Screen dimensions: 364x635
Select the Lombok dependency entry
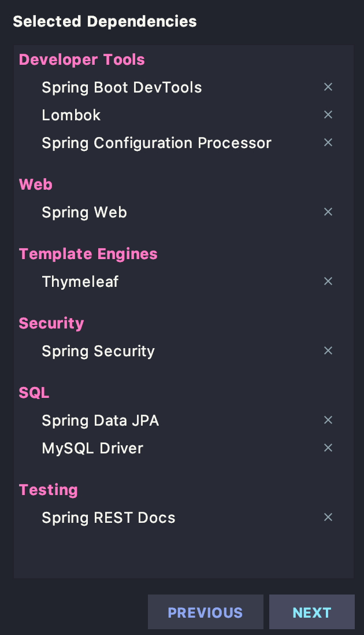[x=71, y=115]
